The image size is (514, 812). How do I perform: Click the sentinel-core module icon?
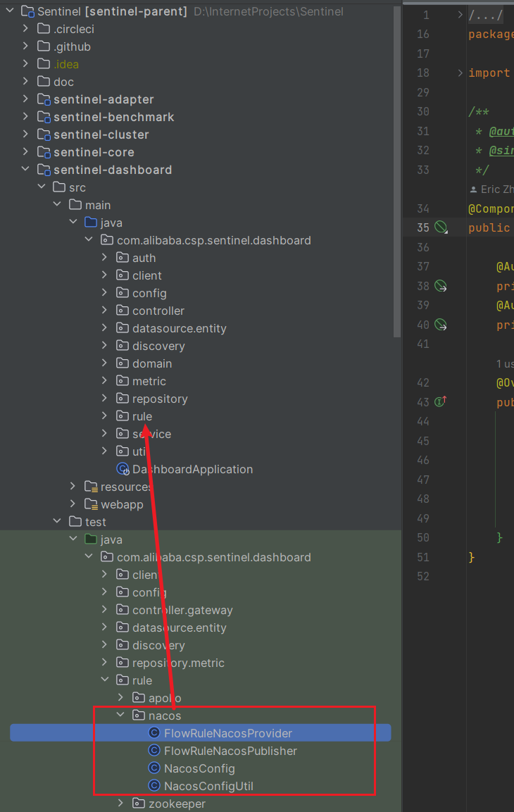(44, 152)
